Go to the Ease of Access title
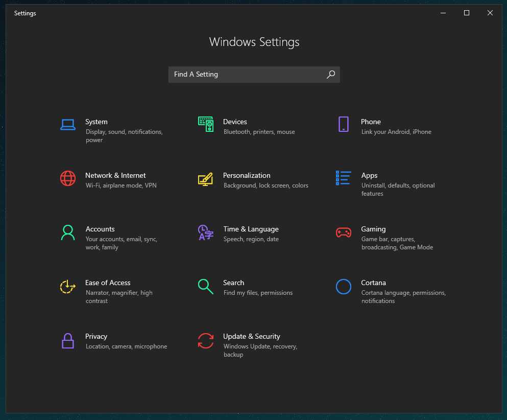 point(108,283)
